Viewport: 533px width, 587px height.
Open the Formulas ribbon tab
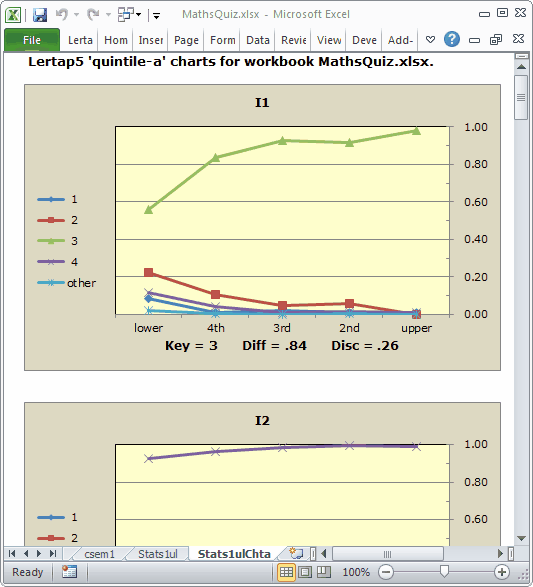223,40
